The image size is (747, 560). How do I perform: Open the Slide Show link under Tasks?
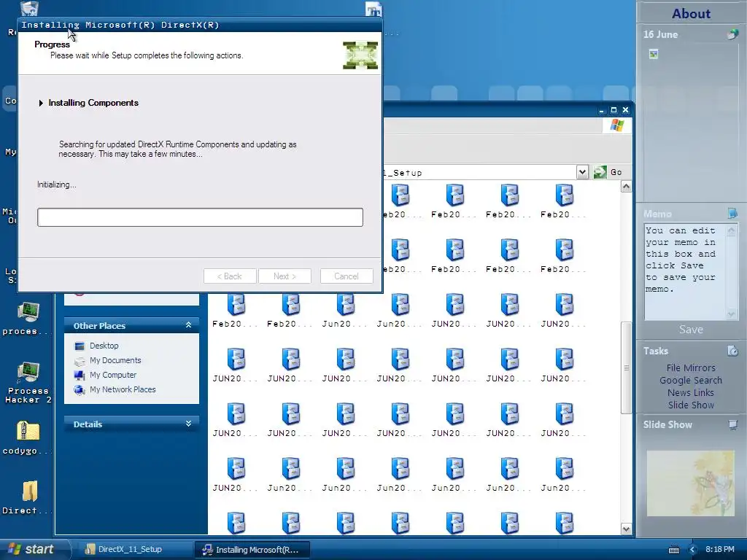[691, 405]
